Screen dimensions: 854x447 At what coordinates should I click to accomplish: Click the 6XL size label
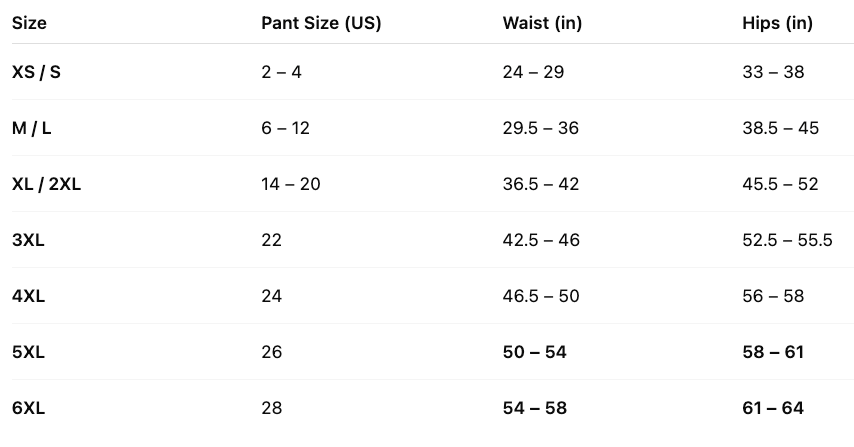pyautogui.click(x=29, y=408)
